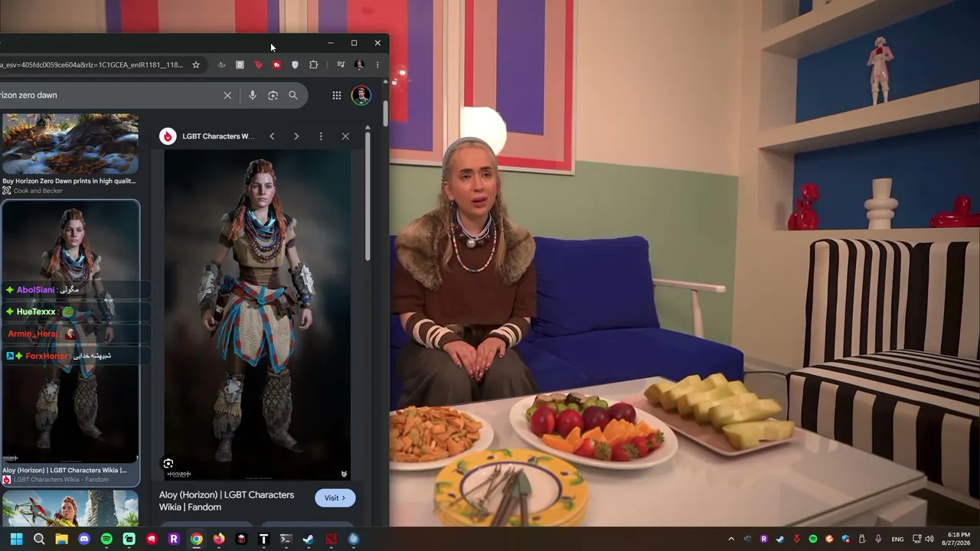This screenshot has width=980, height=551.
Task: Open File Explorer from the taskbar
Action: [61, 539]
